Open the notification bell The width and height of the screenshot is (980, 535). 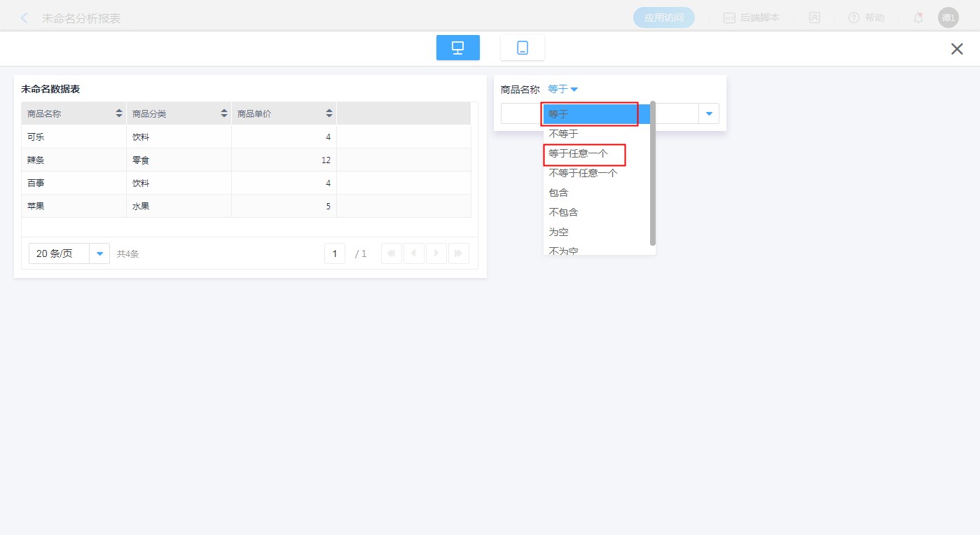(918, 18)
